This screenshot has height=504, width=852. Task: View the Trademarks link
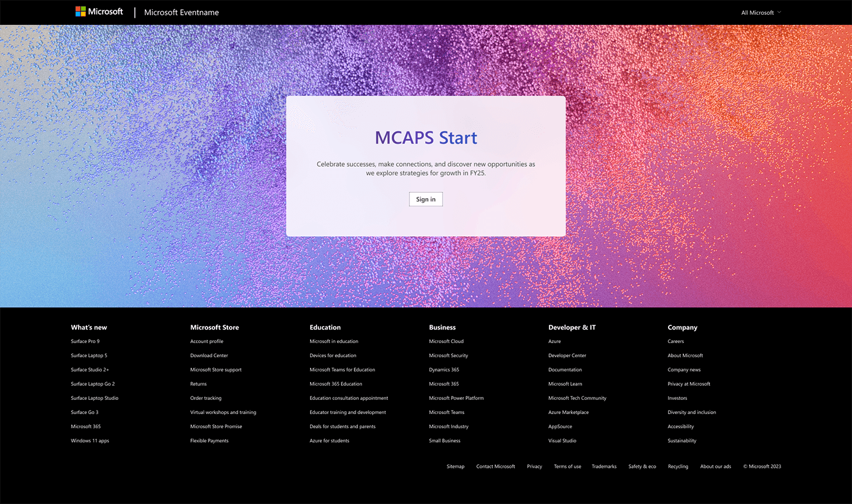click(604, 467)
